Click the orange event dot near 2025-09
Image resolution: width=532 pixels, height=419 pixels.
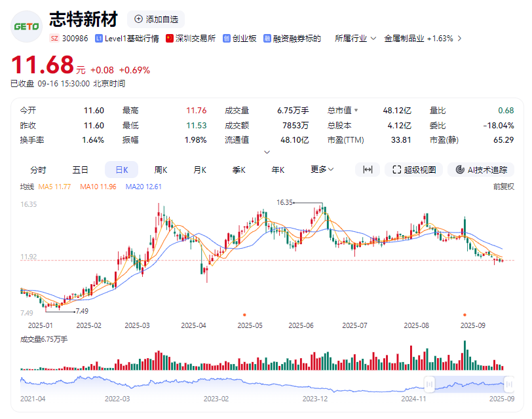coord(465,315)
